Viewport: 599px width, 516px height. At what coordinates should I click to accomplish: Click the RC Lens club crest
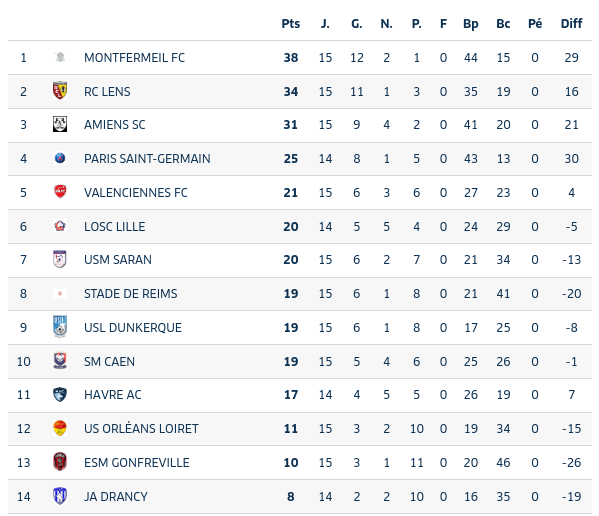tap(60, 91)
